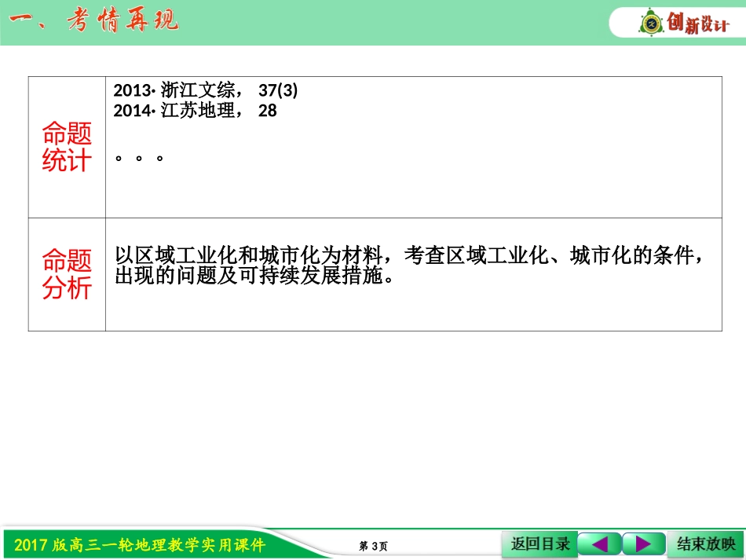746x560 pixels.
Task: Click the text 2014·江苏地理, 28
Action: point(195,111)
